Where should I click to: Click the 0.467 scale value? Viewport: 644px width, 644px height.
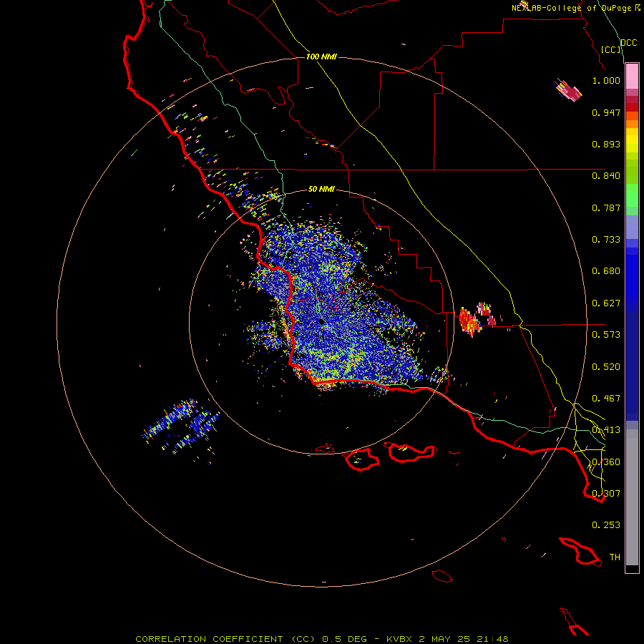[606, 399]
